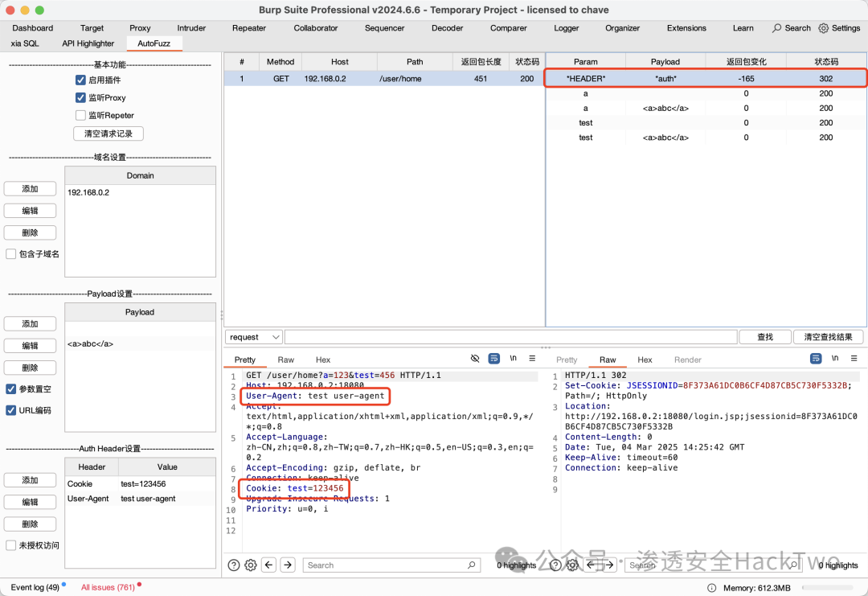
Task: Select 192.168.0.2 in Domain list
Action: [140, 192]
